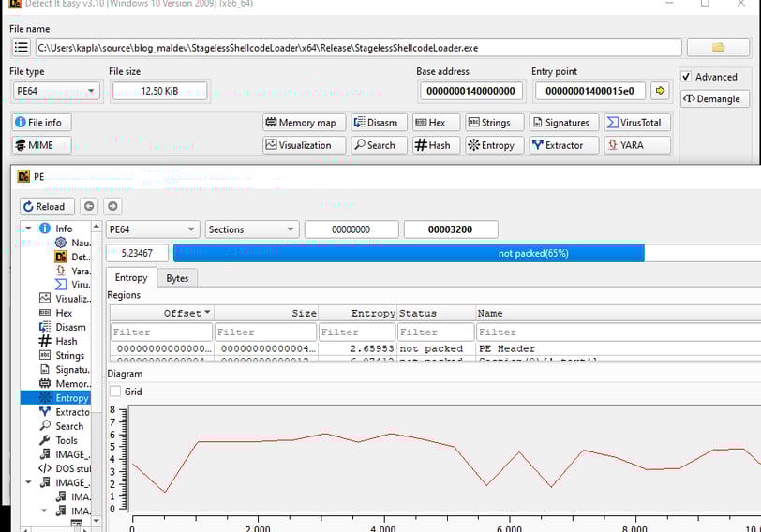This screenshot has height=532, width=761.
Task: Open the MIME button
Action: click(x=42, y=145)
